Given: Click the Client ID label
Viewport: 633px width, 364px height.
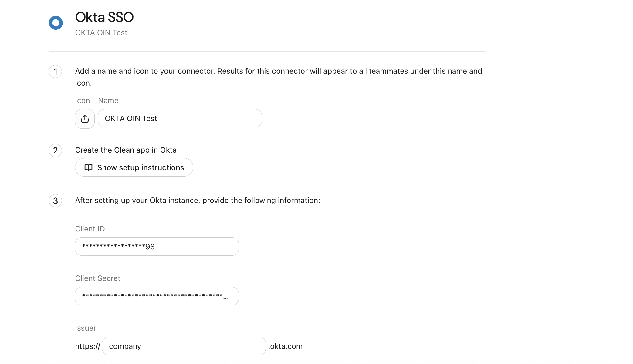Looking at the screenshot, I should [x=90, y=229].
